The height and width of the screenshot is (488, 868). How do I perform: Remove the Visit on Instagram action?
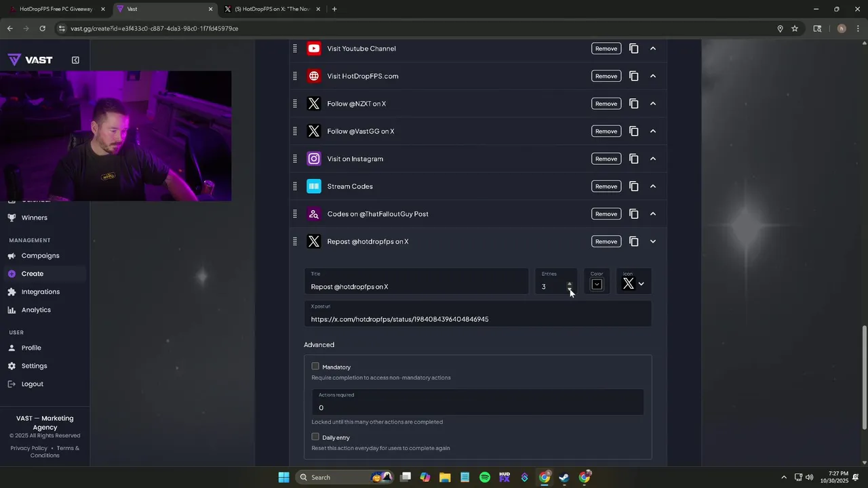coord(606,159)
